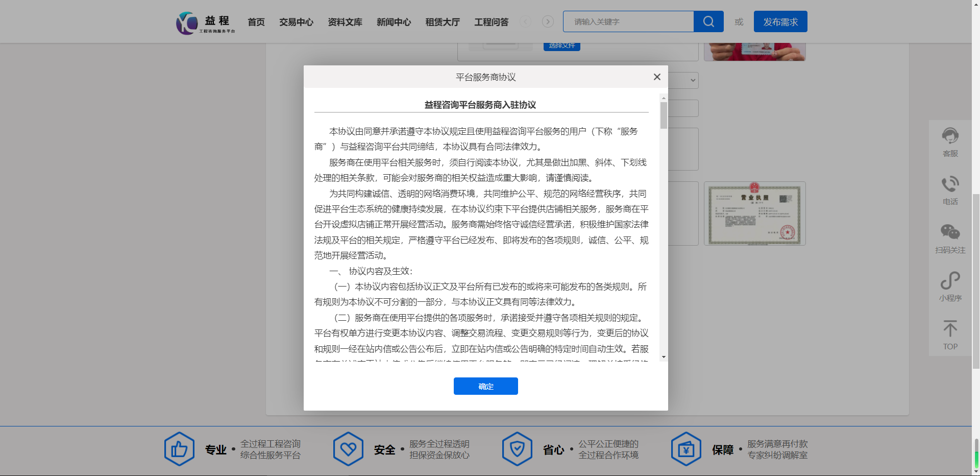Click the ID card photo thumbnail
The height and width of the screenshot is (476, 980).
point(755,52)
